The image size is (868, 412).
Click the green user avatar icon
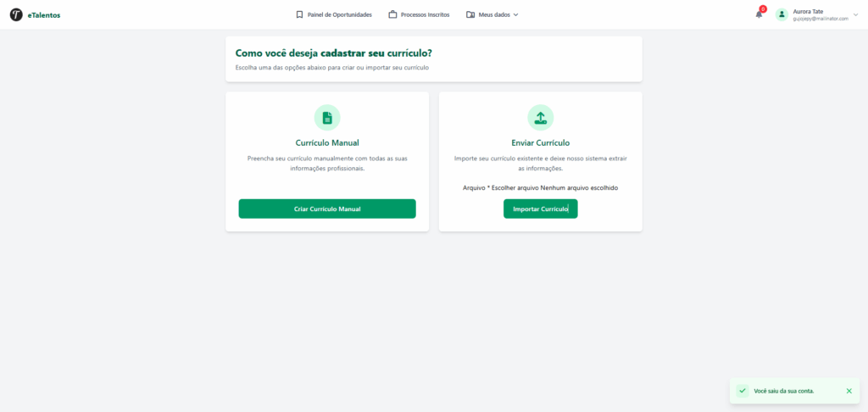pos(782,15)
